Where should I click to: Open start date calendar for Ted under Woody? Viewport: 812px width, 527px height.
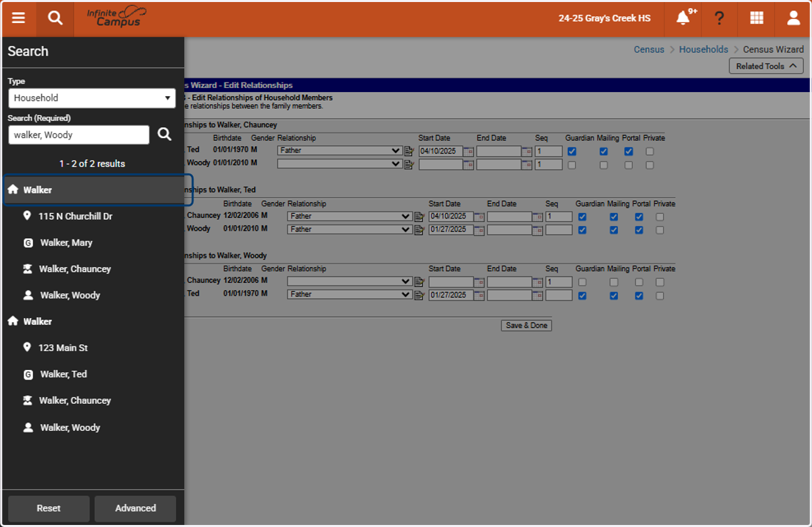click(479, 296)
